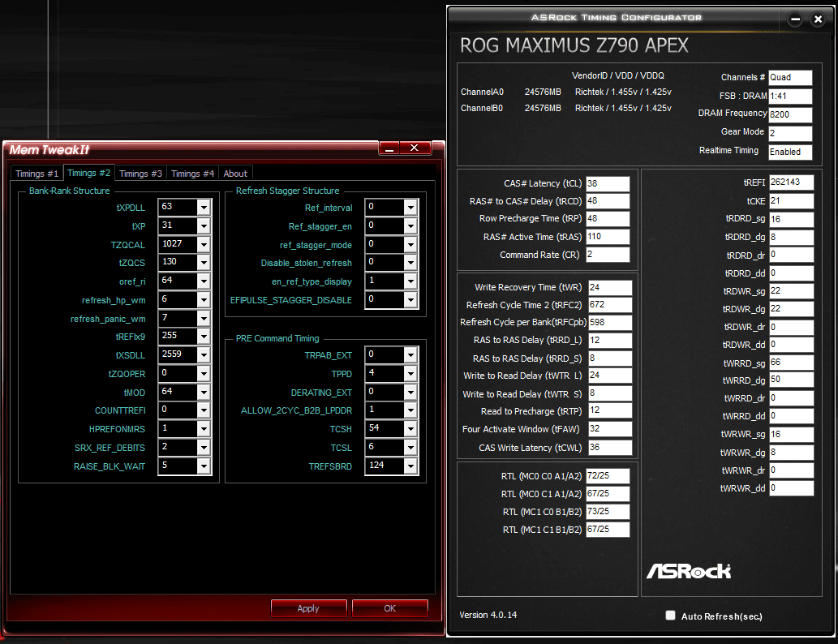The image size is (838, 644).
Task: Open the About tab in Mem TweakIt
Action: click(235, 174)
